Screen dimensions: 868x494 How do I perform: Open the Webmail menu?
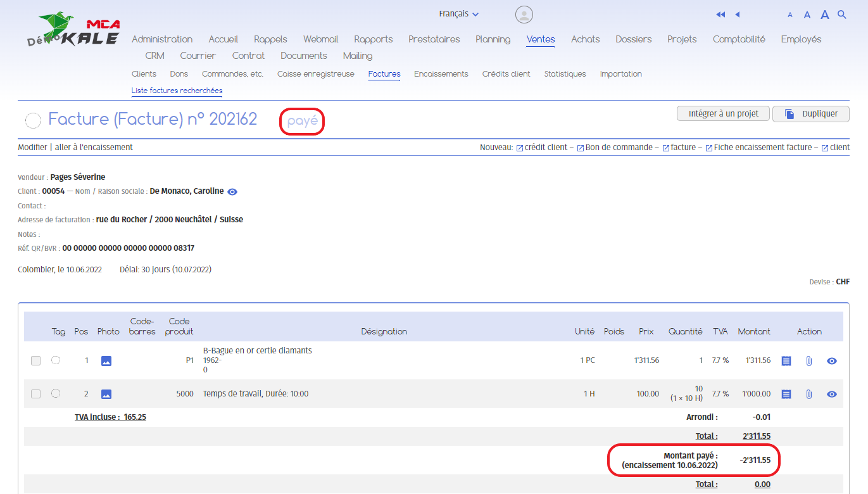tap(320, 39)
